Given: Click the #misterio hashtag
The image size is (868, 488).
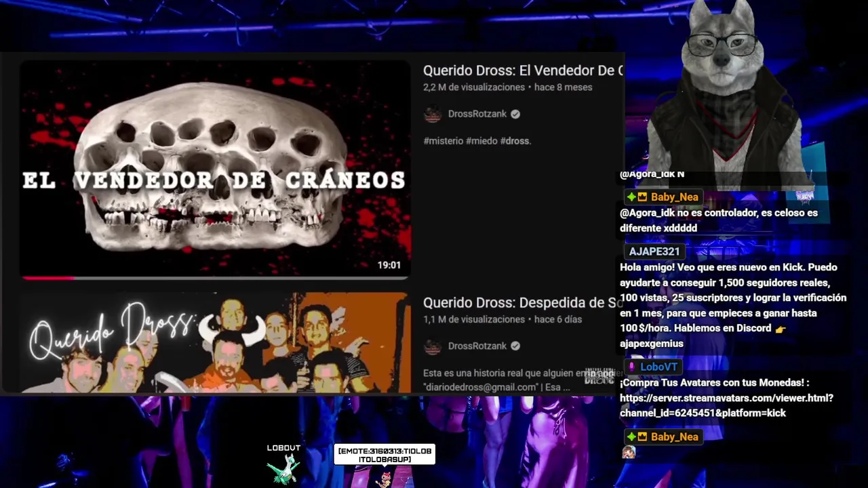Looking at the screenshot, I should (443, 141).
